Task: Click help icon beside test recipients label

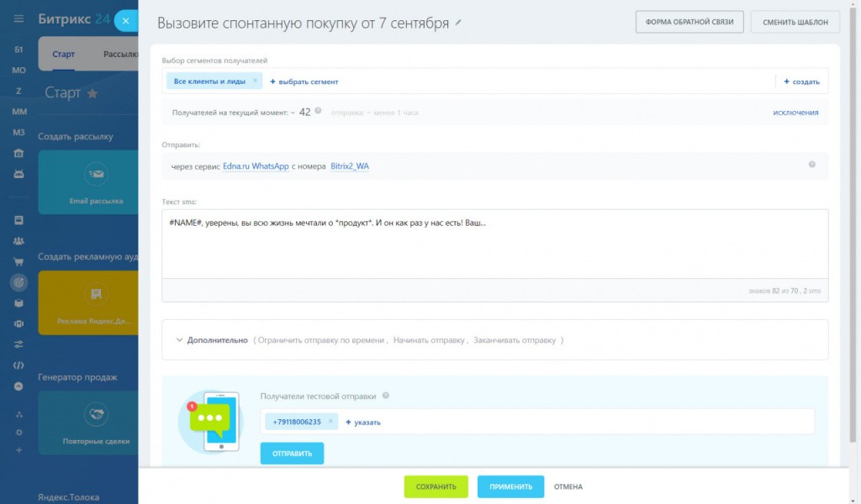Action: click(386, 396)
